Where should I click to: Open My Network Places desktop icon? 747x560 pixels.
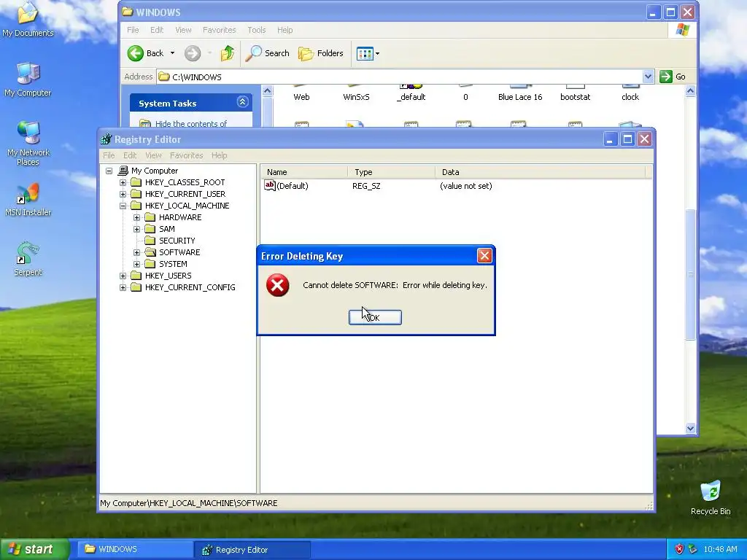click(x=28, y=144)
